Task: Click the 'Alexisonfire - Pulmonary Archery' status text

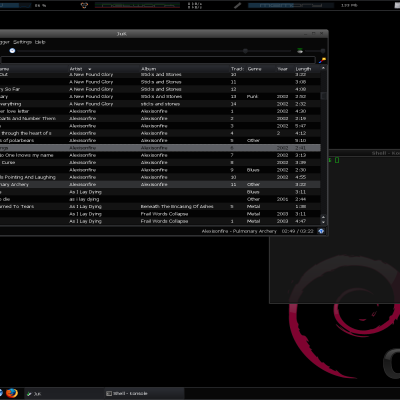Action: pyautogui.click(x=239, y=231)
